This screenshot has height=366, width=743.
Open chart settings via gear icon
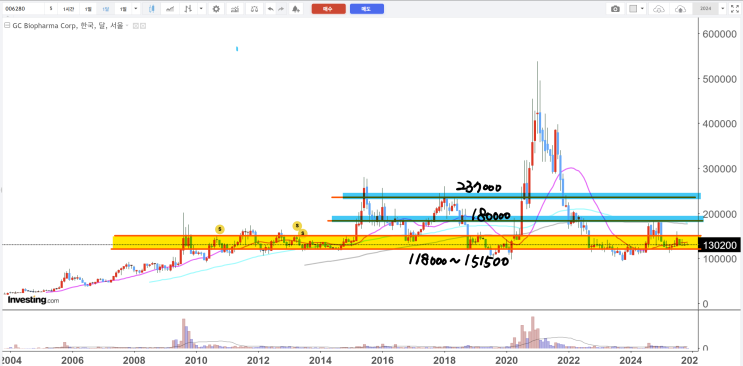pos(216,9)
